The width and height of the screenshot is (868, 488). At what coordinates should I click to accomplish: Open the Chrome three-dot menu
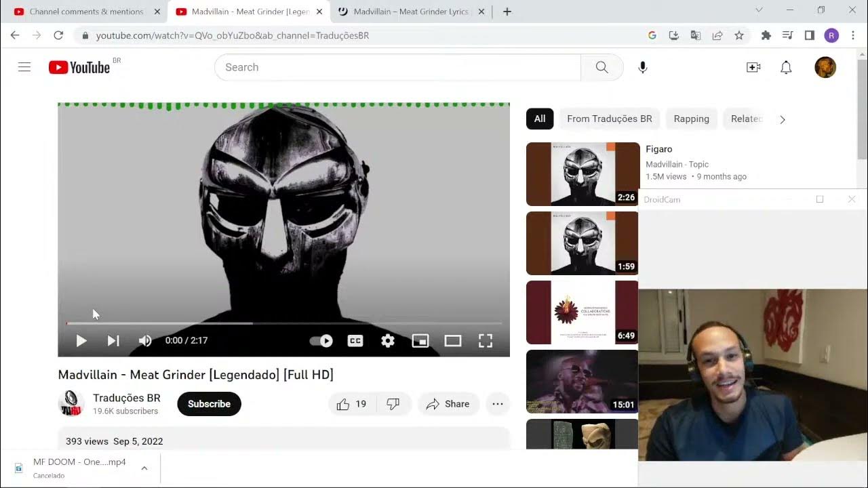[x=853, y=35]
